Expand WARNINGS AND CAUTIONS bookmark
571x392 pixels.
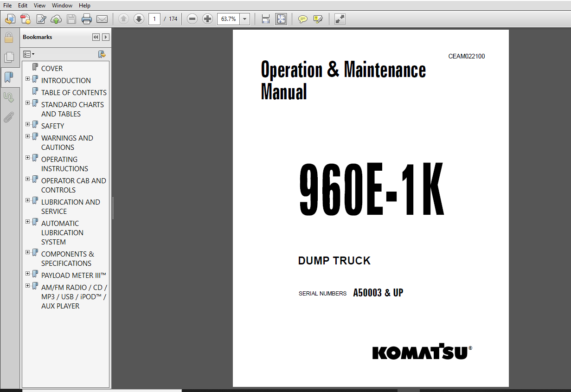[x=28, y=136]
